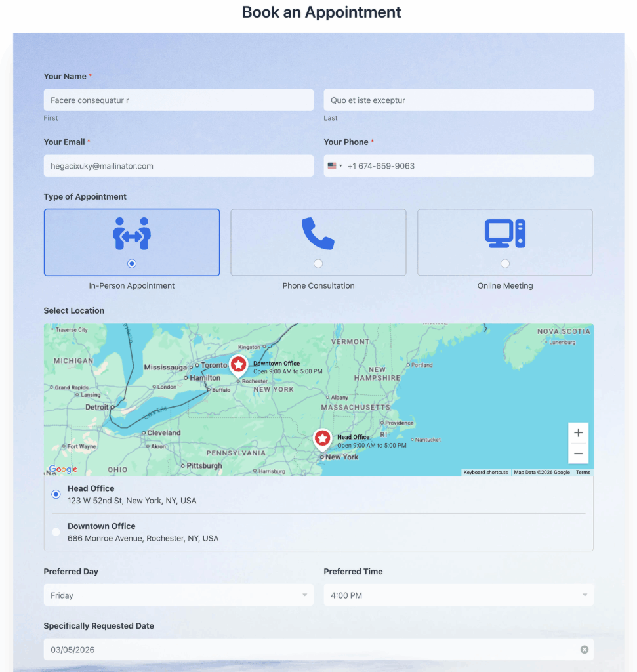Click the Google logo on the map
Viewport: 637px width, 672px height.
point(62,469)
